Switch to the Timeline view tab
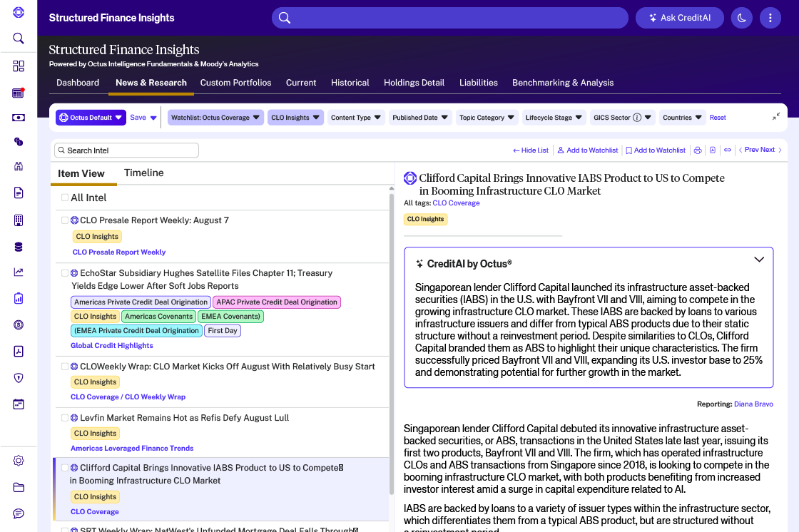Screen dimensions: 799x532 [143, 173]
